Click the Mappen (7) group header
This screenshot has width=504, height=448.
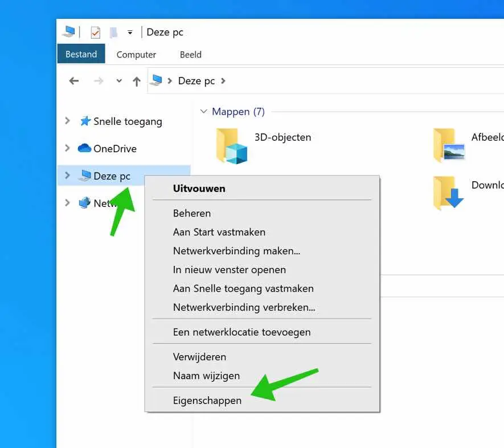(238, 112)
